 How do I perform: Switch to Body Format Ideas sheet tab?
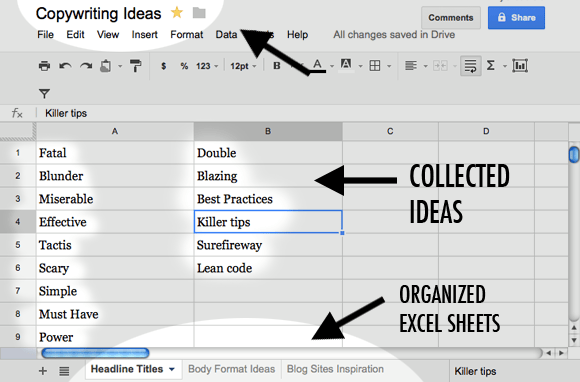pyautogui.click(x=232, y=369)
